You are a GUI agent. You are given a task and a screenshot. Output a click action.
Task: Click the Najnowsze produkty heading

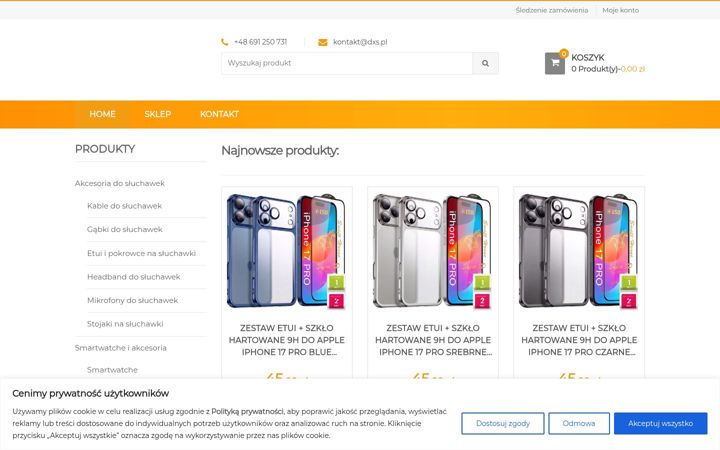pyautogui.click(x=280, y=151)
